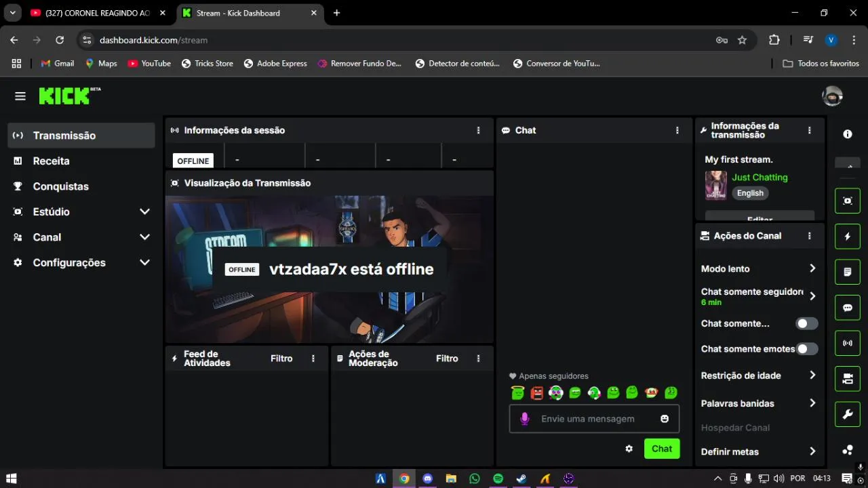Toggle session info broadcast widget in right toolbar
The image size is (868, 488).
(848, 343)
